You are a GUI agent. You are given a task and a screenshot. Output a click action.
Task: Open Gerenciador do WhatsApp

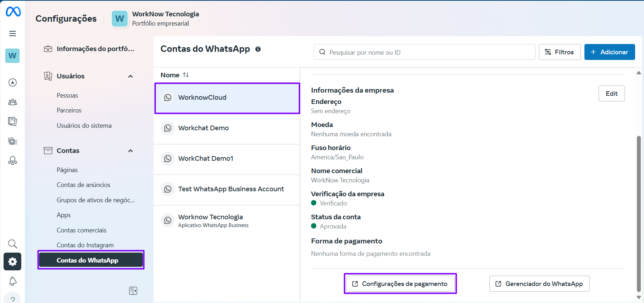(x=539, y=284)
